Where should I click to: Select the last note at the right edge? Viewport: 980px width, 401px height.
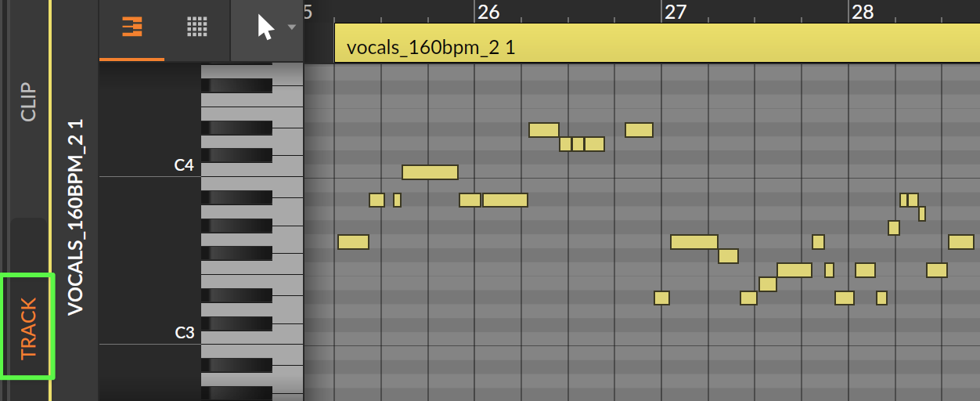960,242
